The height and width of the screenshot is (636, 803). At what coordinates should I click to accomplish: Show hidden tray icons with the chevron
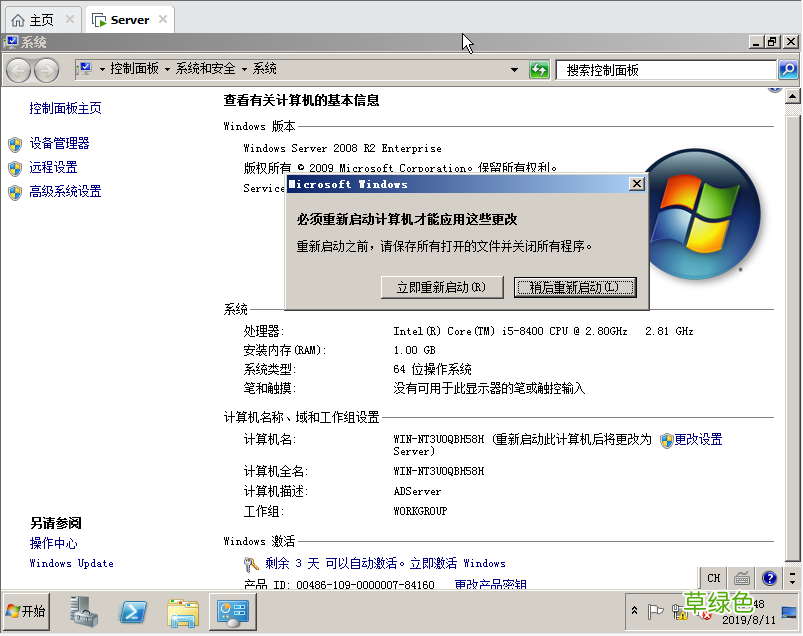click(x=636, y=611)
